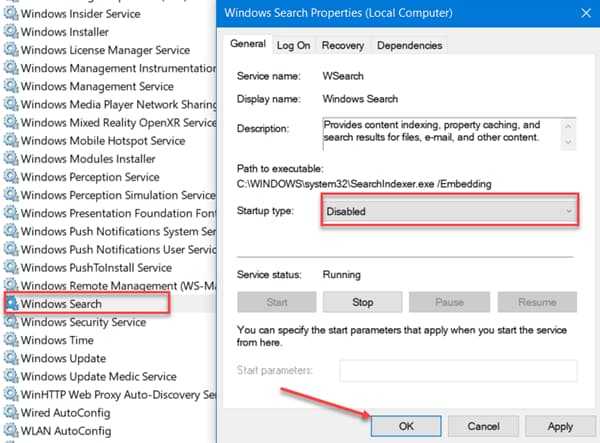
Task: Open the Recovery tab
Action: (x=343, y=46)
